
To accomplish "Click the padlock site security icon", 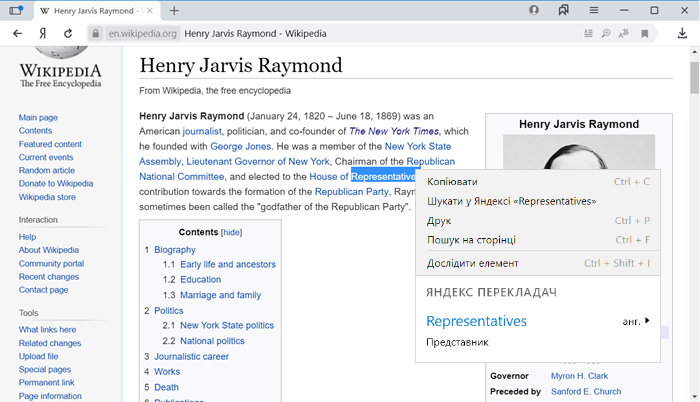I will [95, 34].
